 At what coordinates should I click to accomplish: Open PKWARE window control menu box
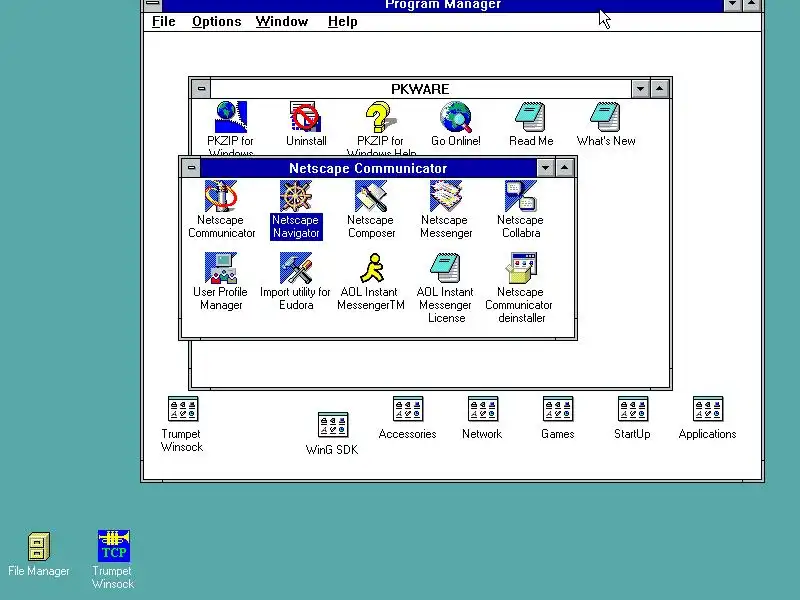pos(202,89)
